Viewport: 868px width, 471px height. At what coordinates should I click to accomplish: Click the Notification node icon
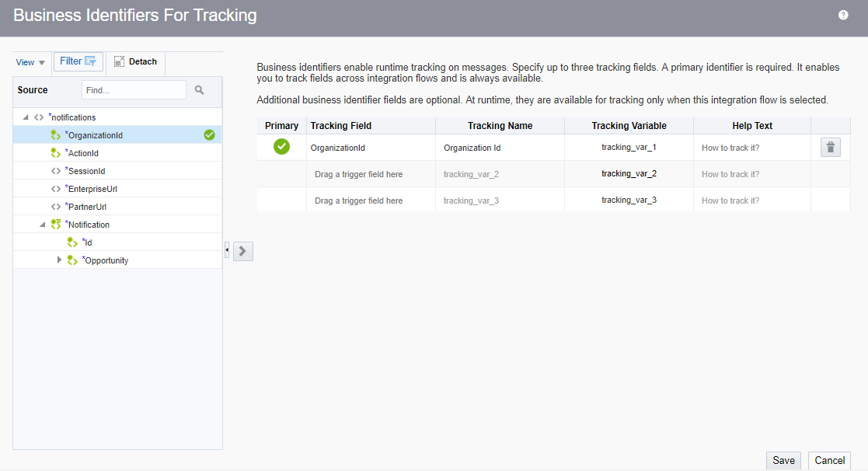click(55, 224)
